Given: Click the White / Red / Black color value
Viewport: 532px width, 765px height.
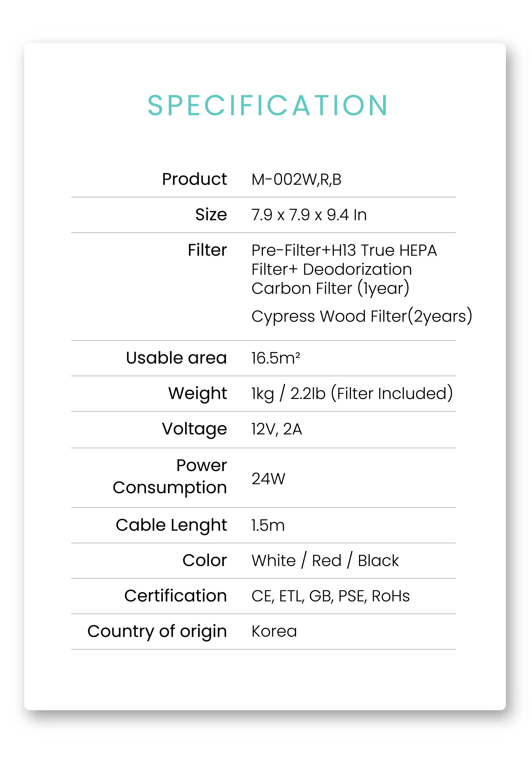Looking at the screenshot, I should click(x=325, y=560).
